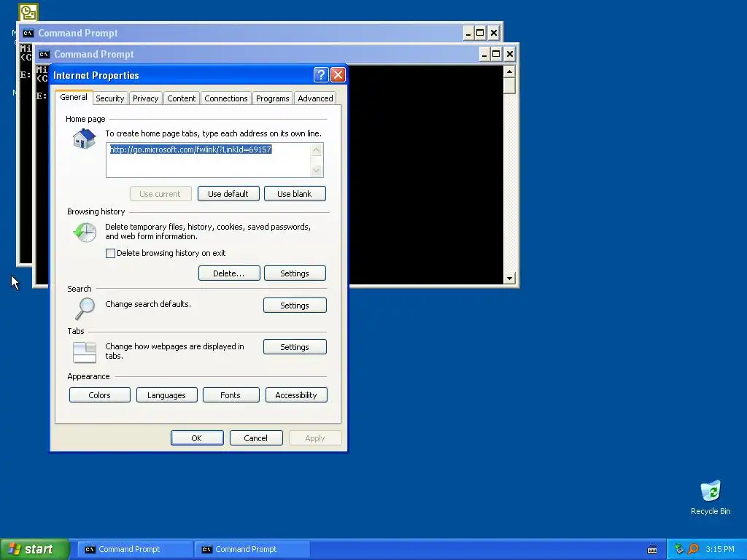
Task: Open the Accessibility options
Action: point(296,395)
